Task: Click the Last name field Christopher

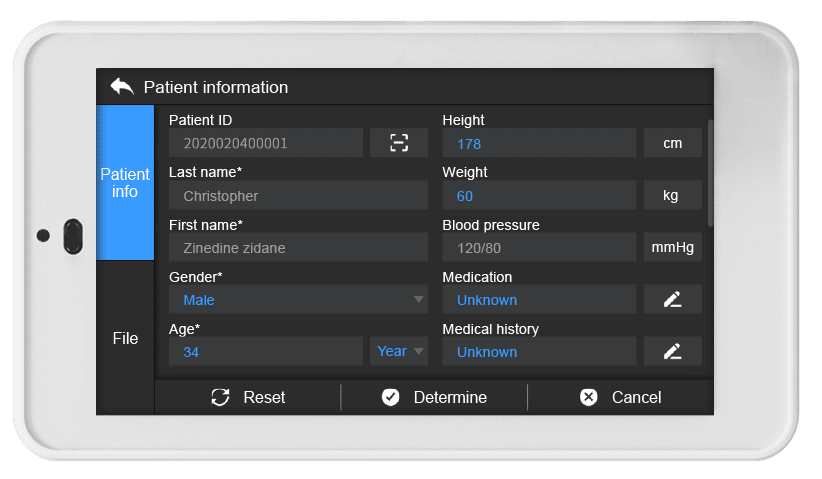Action: click(298, 195)
